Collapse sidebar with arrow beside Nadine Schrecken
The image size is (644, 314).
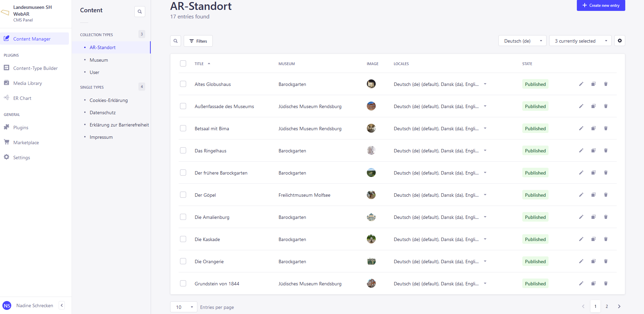pos(62,305)
